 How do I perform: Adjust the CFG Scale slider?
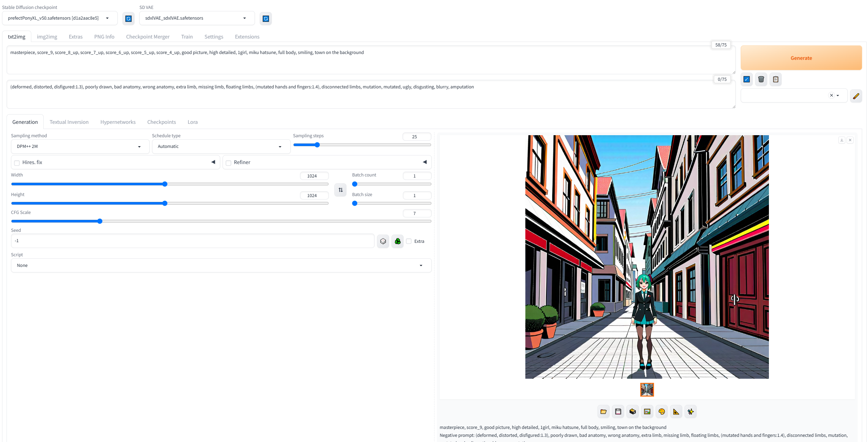(221, 222)
